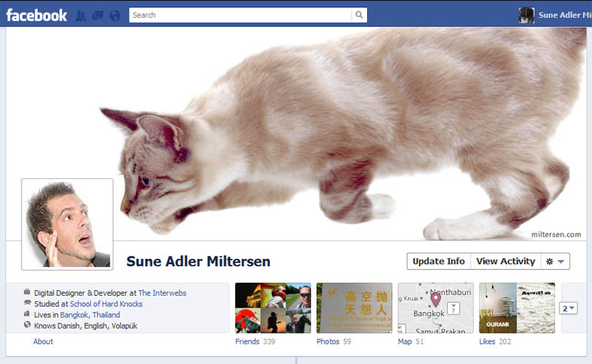
Task: Click the search magnifier button
Action: (359, 15)
